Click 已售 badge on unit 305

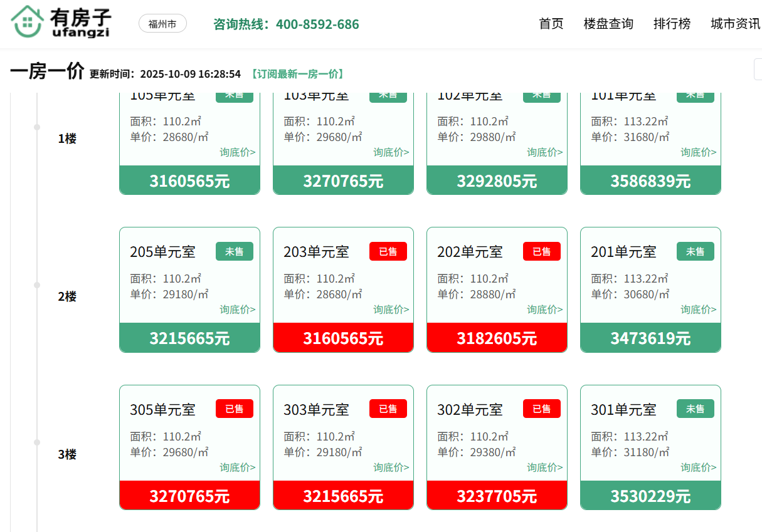click(x=235, y=409)
